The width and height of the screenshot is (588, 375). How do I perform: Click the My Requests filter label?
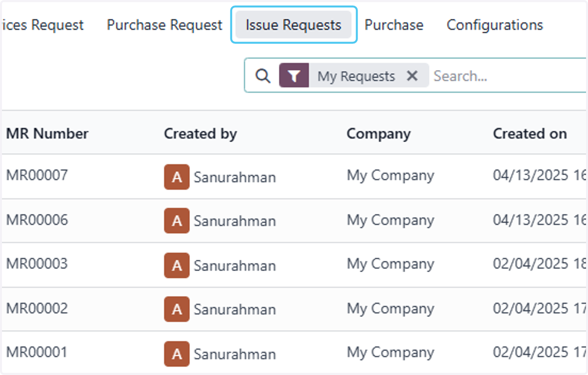point(356,76)
